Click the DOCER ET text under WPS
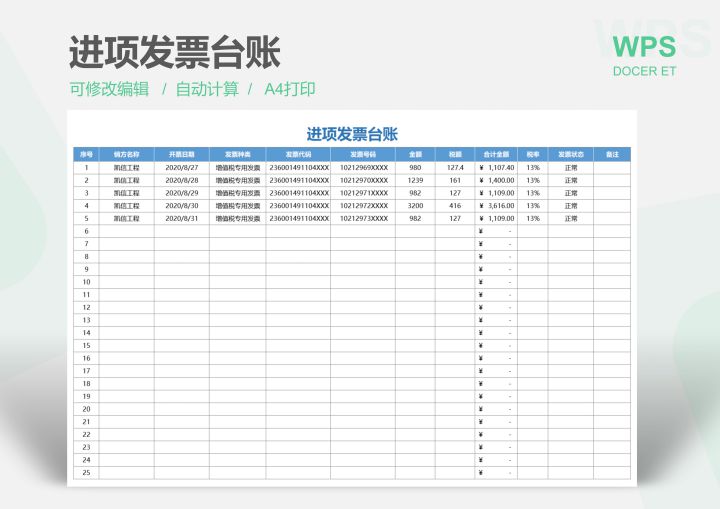This screenshot has height=509, width=720. point(644,71)
